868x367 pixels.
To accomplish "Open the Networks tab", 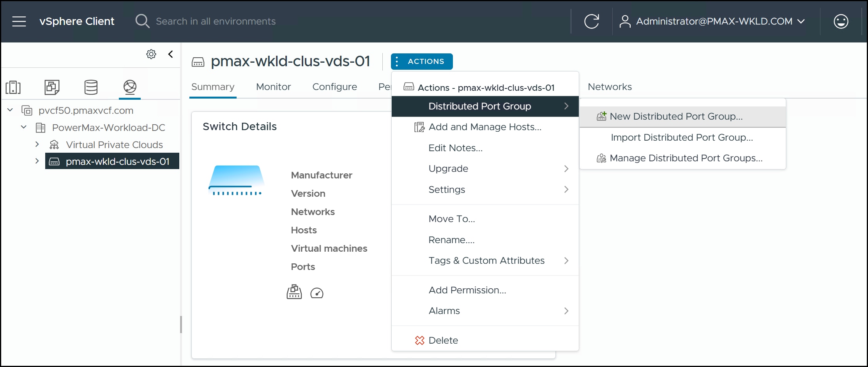I will [610, 87].
